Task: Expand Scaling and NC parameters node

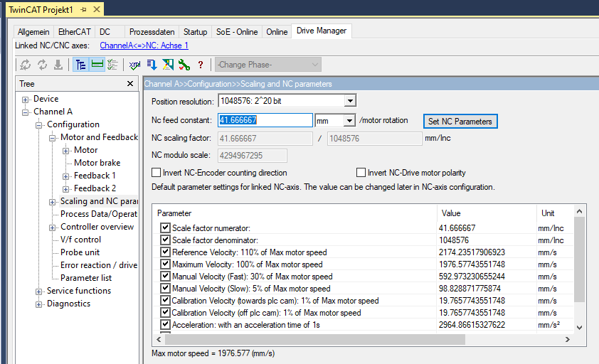Action: [53, 202]
